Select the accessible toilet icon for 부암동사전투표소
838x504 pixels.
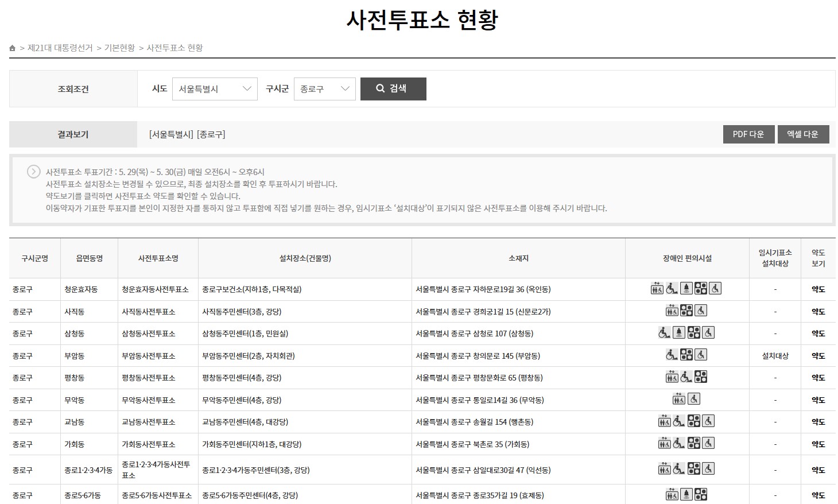click(700, 355)
